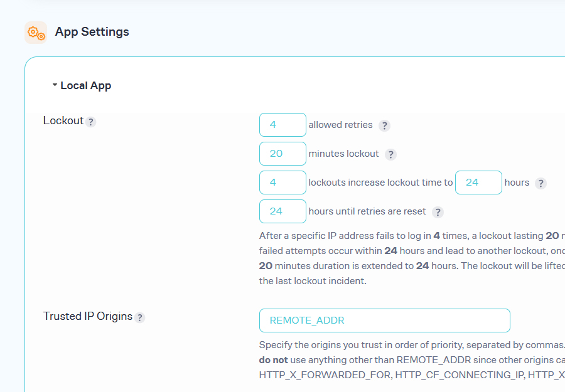Click the allowed retries number field
This screenshot has width=565, height=392.
tap(282, 125)
